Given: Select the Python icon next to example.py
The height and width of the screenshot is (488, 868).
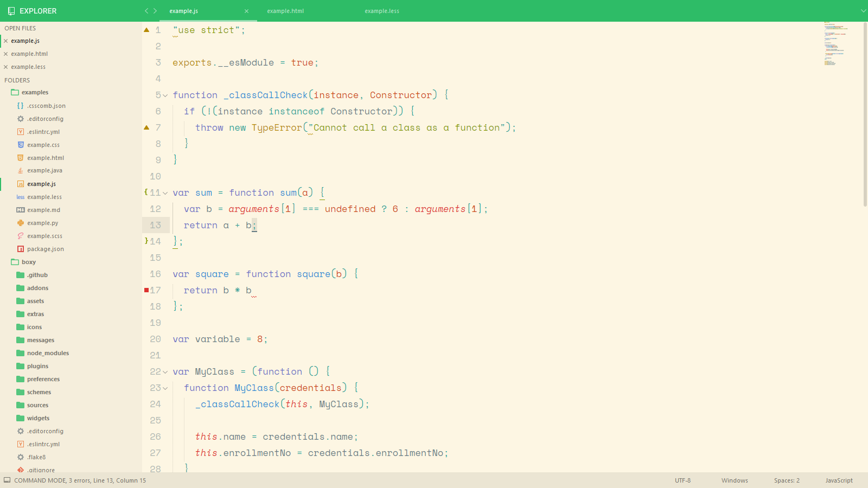Looking at the screenshot, I should (20, 223).
